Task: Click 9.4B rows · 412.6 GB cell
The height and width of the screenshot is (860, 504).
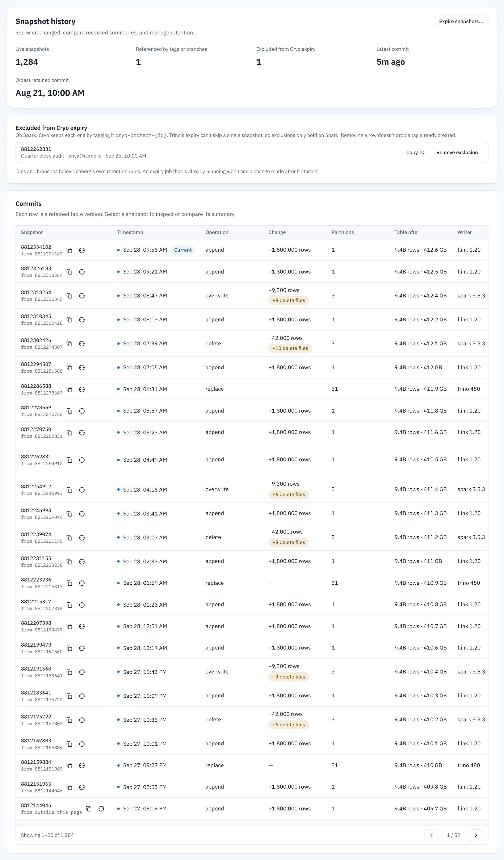Action: point(420,250)
